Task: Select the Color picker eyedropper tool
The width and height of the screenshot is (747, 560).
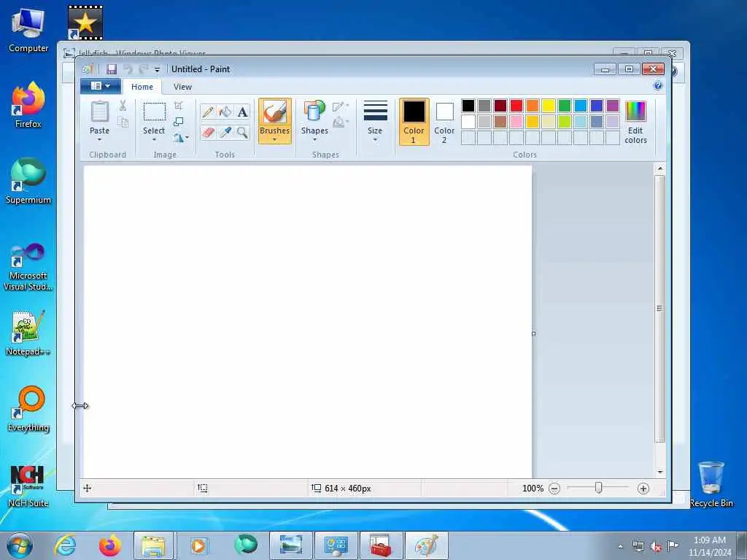Action: 225,132
